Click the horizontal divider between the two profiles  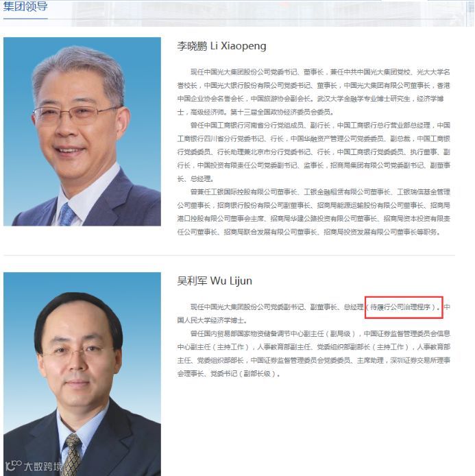coord(229,256)
